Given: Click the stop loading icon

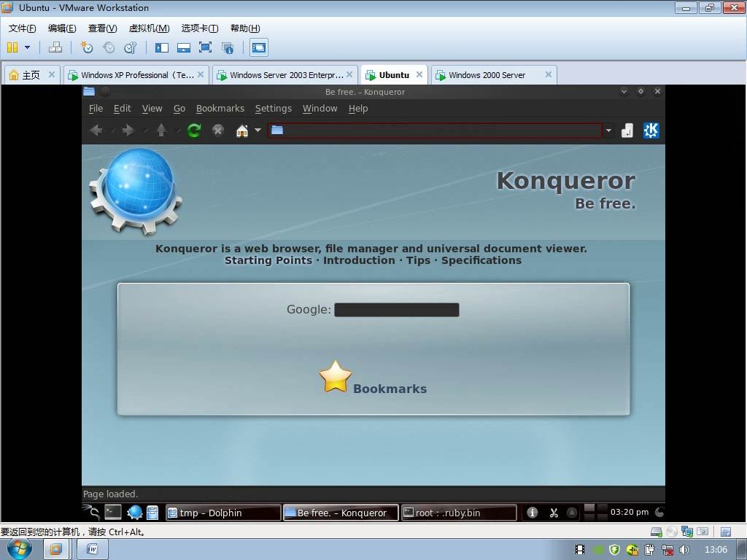Looking at the screenshot, I should [x=218, y=130].
